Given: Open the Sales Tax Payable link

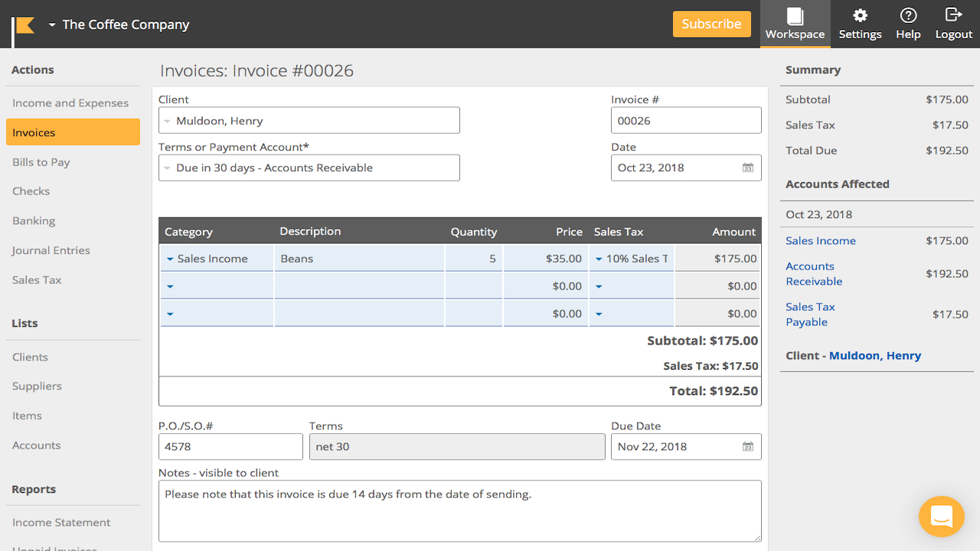Looking at the screenshot, I should pyautogui.click(x=810, y=315).
